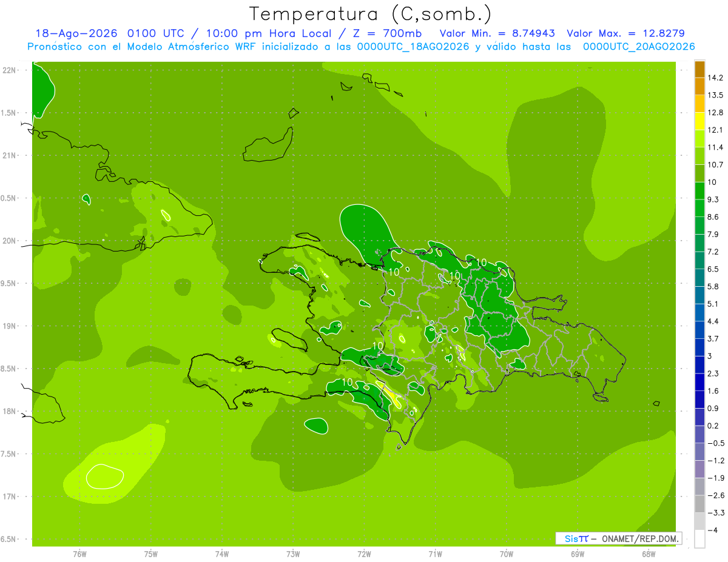Click the '14.2' legend value
The height and width of the screenshot is (562, 728).
(715, 78)
